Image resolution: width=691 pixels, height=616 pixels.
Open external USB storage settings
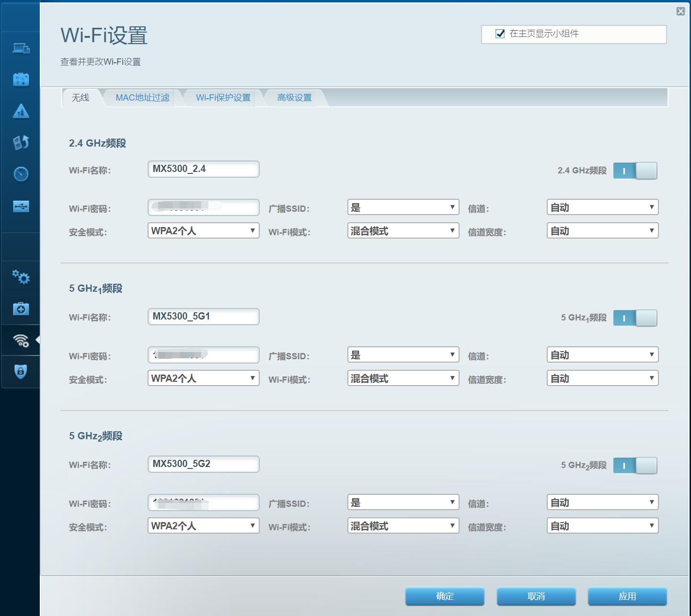point(21,206)
